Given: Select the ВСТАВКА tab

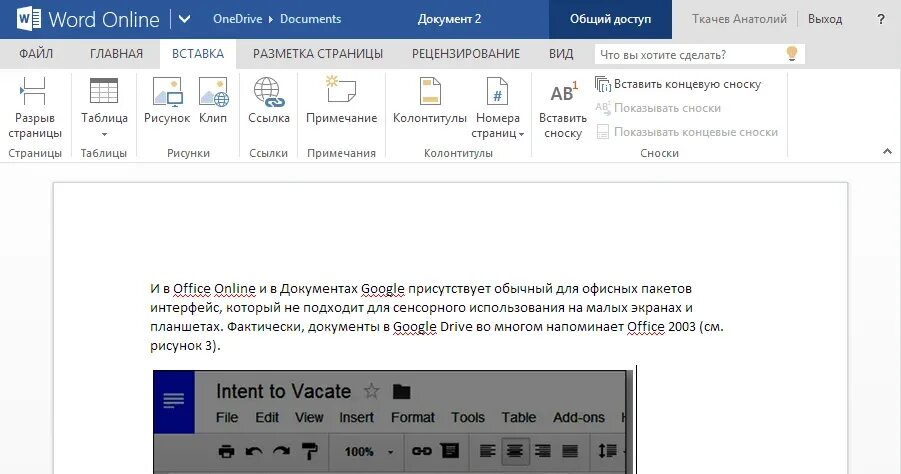Looking at the screenshot, I should (x=198, y=54).
